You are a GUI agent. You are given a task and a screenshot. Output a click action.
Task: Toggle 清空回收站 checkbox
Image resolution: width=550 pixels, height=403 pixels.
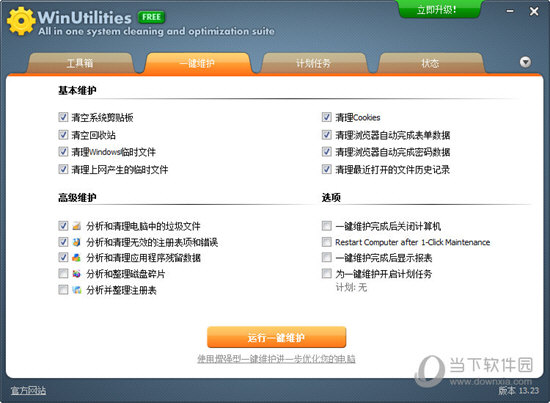click(63, 134)
